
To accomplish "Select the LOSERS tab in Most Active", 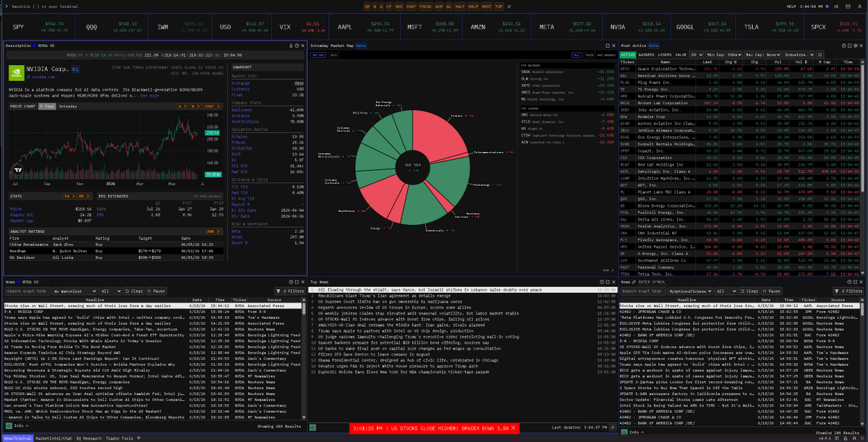I will pos(665,55).
